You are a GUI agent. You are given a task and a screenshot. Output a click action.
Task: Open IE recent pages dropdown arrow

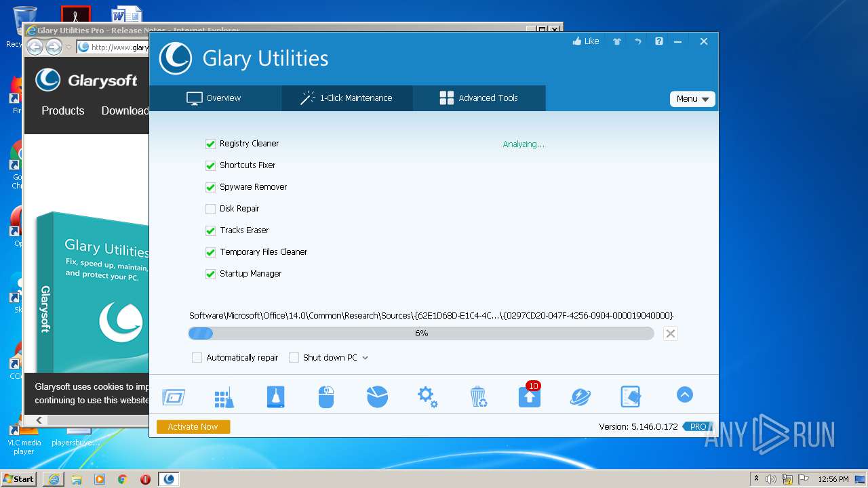[68, 47]
